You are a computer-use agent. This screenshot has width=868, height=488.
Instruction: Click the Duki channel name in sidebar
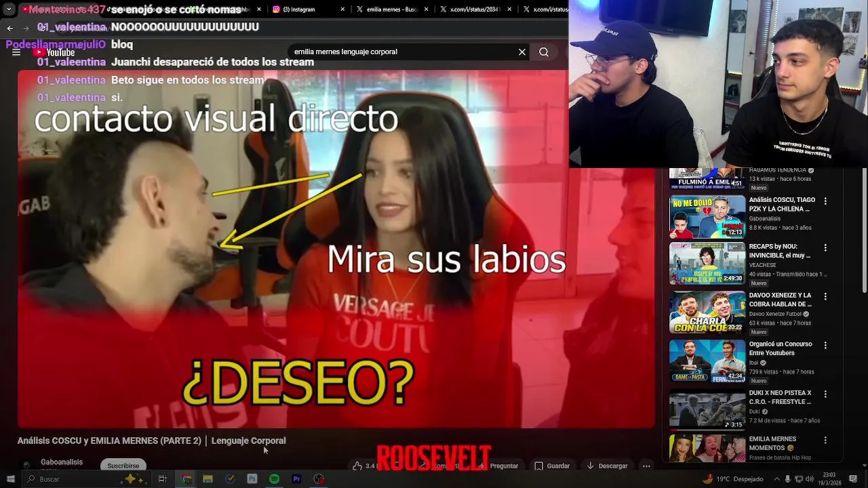click(x=754, y=411)
